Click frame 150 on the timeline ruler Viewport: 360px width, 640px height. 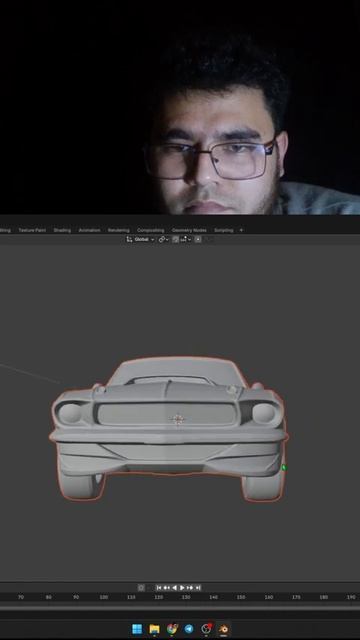click(x=241, y=597)
